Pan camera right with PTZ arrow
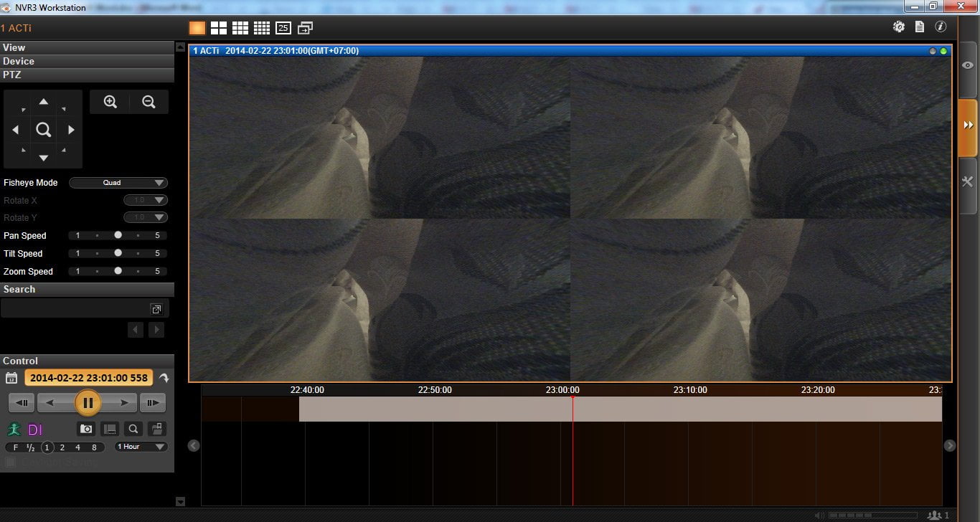The image size is (980, 522). [71, 130]
